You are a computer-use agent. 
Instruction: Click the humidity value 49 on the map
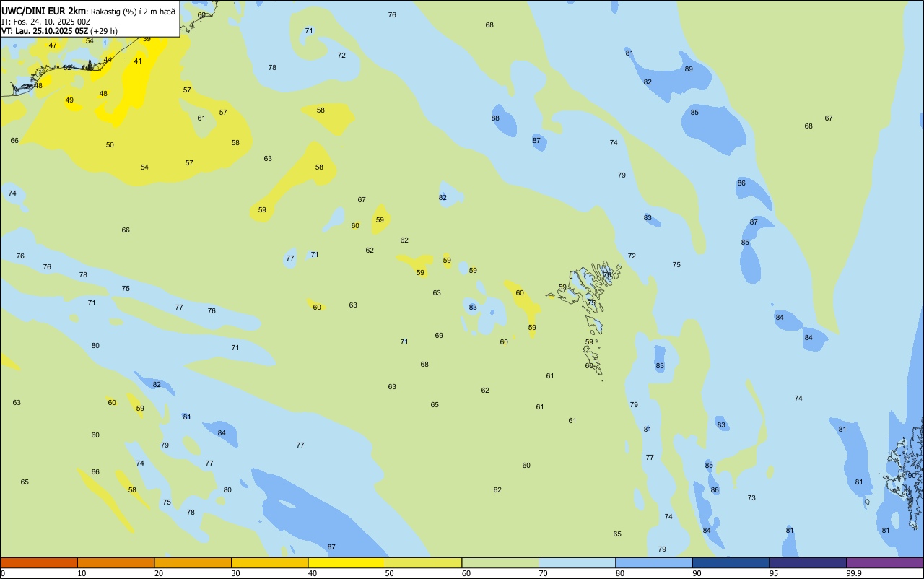[69, 100]
